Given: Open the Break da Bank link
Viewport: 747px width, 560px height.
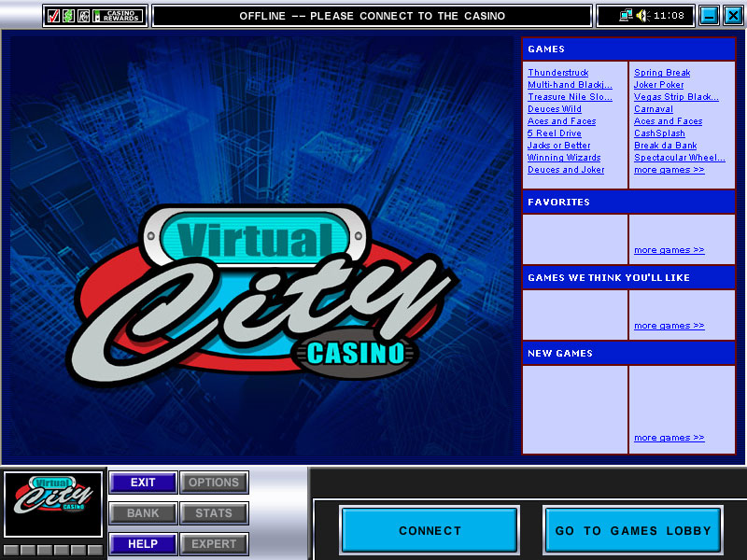Looking at the screenshot, I should click(x=665, y=146).
